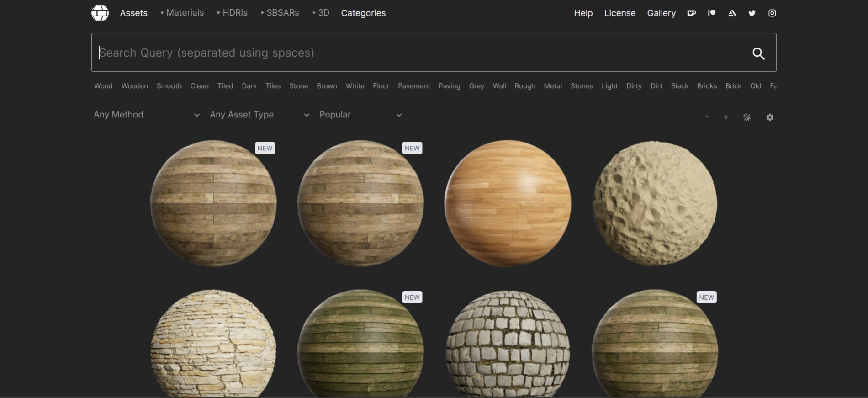
Task: Filter by the Light tag
Action: (x=609, y=86)
